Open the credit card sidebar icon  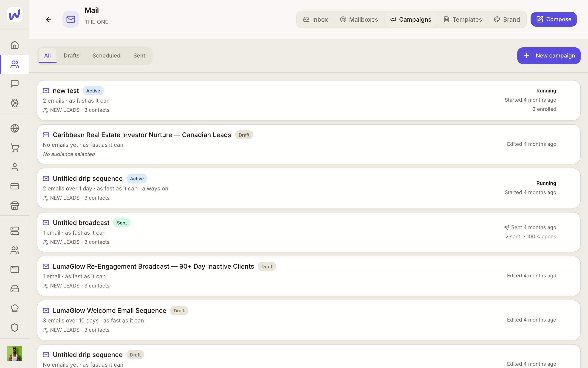tap(14, 186)
